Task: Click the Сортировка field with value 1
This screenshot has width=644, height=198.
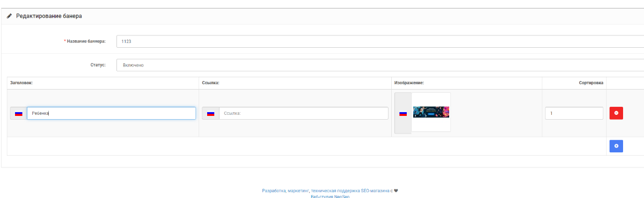Action: (x=574, y=113)
